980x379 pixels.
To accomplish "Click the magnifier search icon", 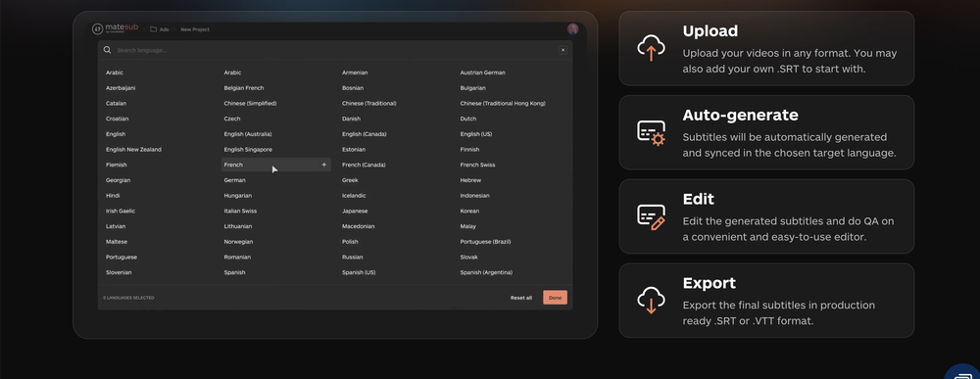I will coord(108,50).
